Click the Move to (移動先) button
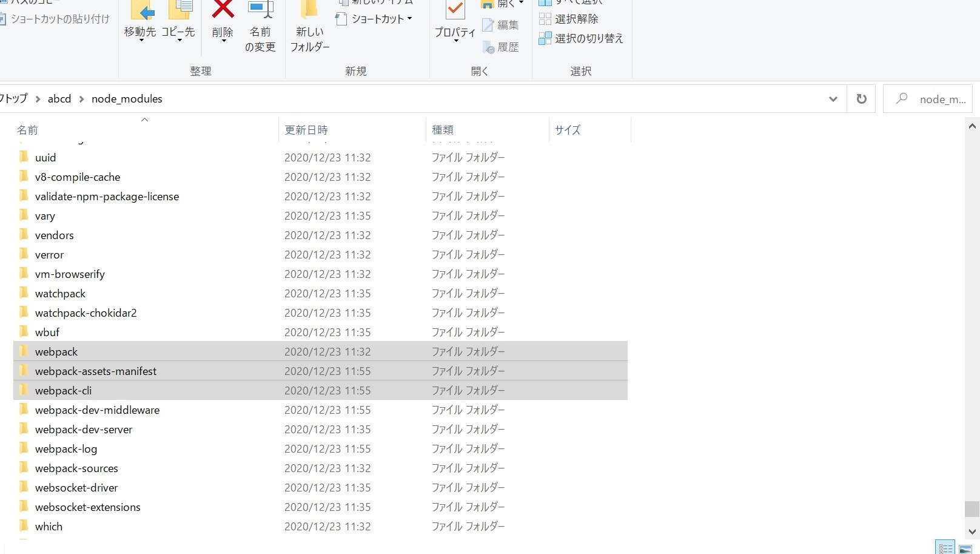The width and height of the screenshot is (980, 554). tap(140, 21)
